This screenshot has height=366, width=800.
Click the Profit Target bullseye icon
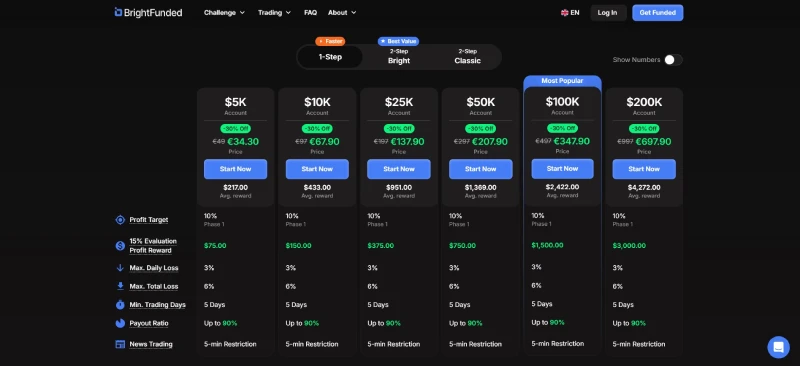tap(120, 220)
